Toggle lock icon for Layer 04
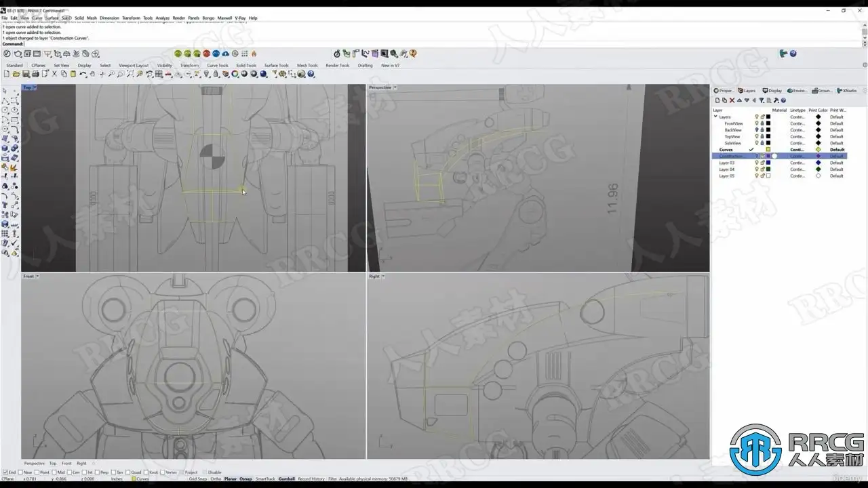 762,169
